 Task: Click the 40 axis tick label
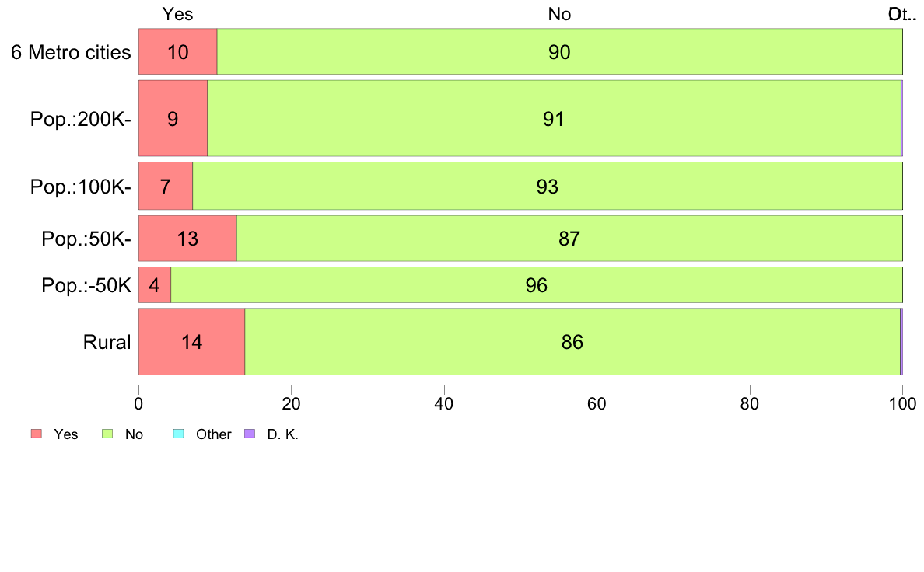point(444,403)
